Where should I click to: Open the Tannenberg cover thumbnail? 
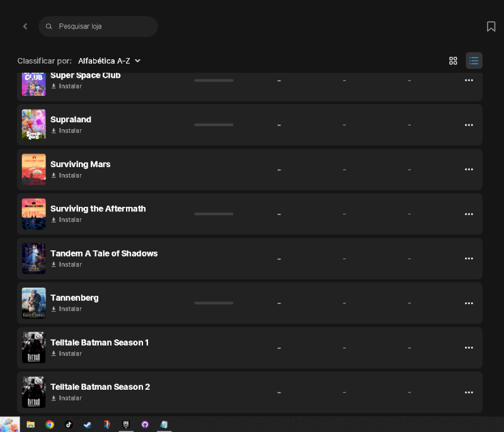(34, 303)
